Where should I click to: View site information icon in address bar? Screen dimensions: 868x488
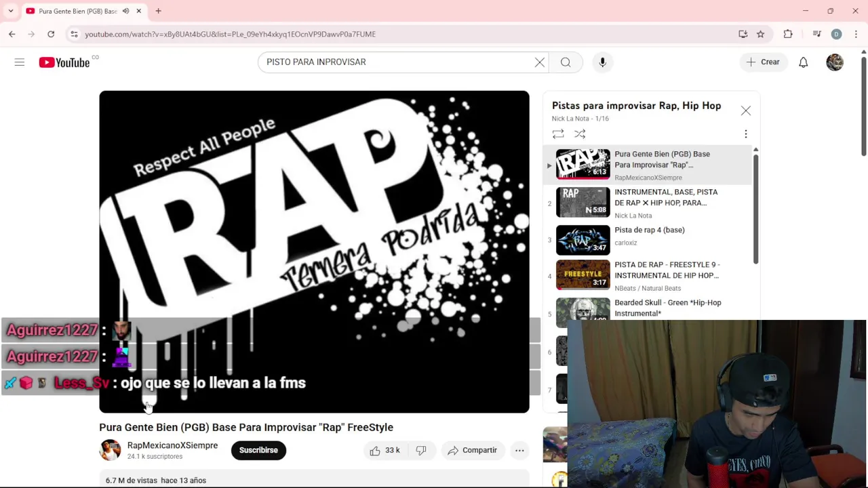click(x=74, y=34)
